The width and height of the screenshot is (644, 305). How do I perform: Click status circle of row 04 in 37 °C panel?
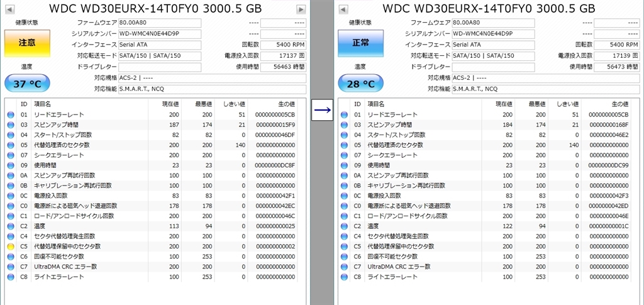coord(11,135)
